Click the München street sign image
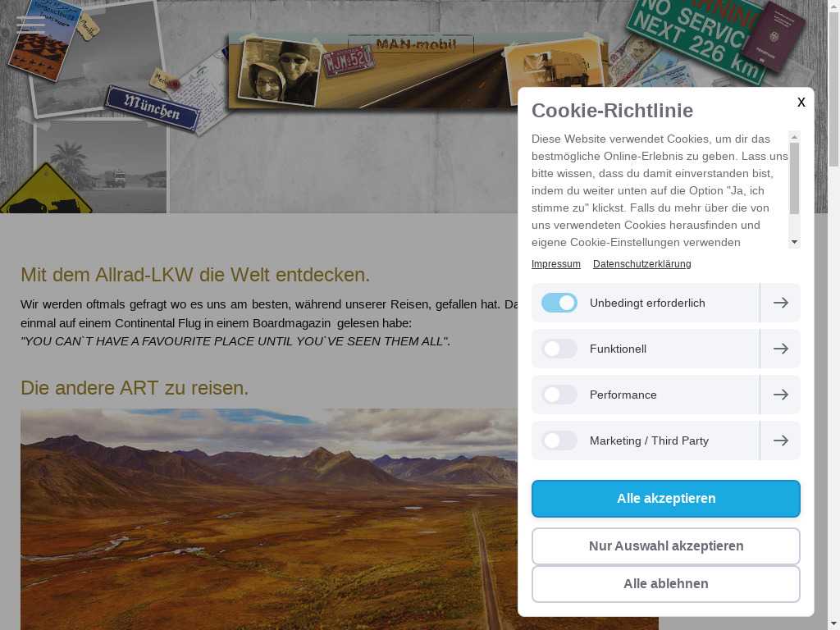Screen dimensions: 840x630 click(x=153, y=109)
